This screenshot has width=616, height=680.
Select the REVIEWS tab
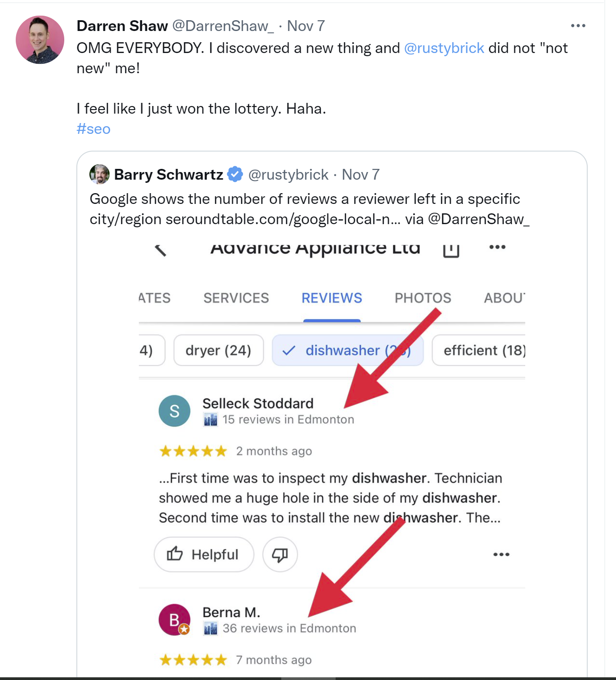tap(332, 298)
